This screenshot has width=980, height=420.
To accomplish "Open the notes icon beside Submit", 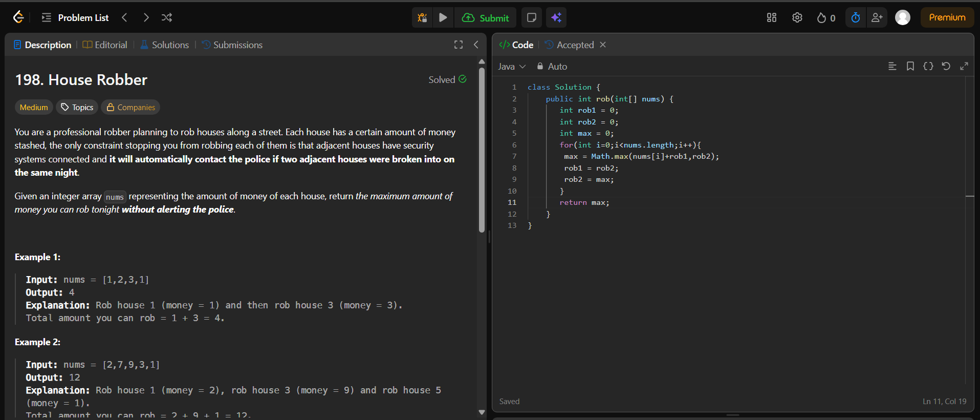I will [532, 18].
